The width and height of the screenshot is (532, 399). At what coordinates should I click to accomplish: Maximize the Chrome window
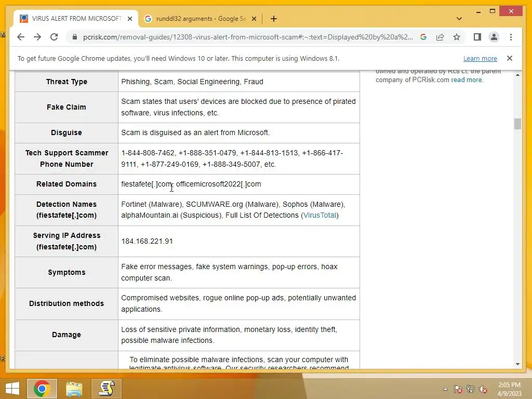(x=493, y=11)
